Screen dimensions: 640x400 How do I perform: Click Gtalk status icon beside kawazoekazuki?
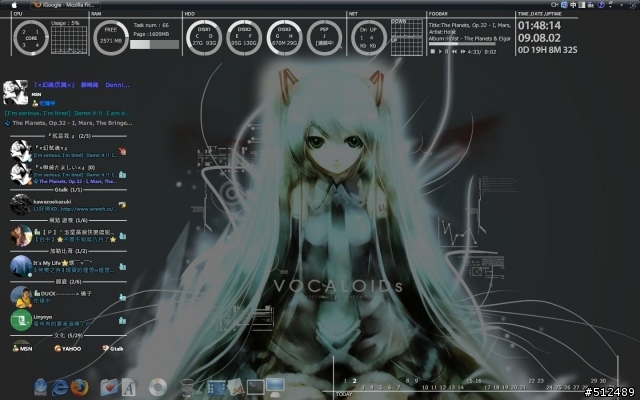click(x=122, y=205)
